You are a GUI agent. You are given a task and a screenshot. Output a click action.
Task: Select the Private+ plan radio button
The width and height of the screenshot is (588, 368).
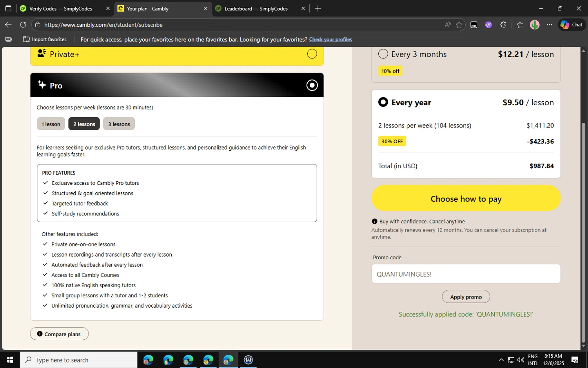[312, 54]
